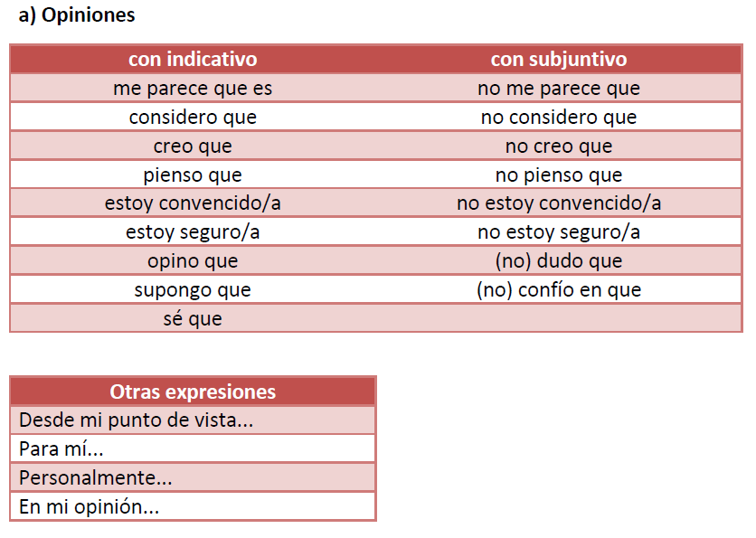
Task: Select the 'me parece que es' cell
Action: [x=193, y=89]
